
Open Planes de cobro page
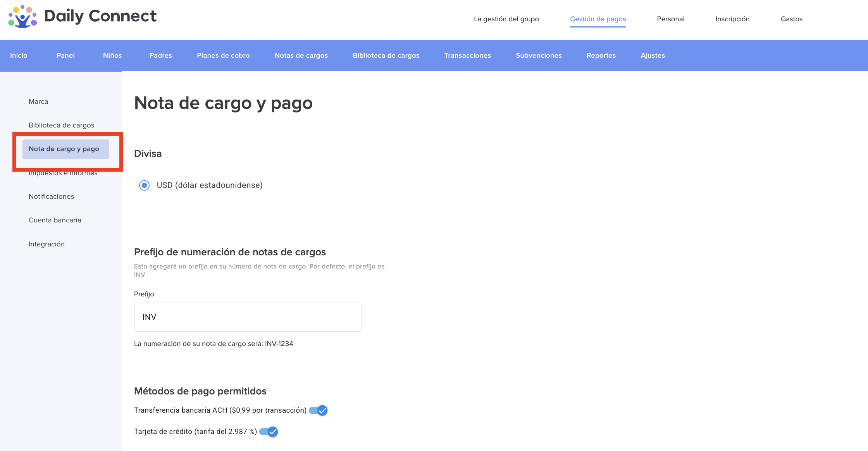223,55
